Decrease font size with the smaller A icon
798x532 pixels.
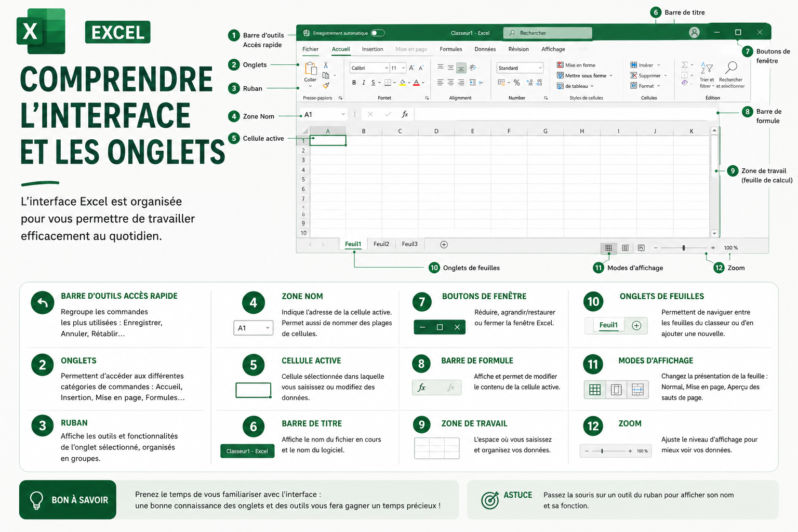[x=421, y=68]
